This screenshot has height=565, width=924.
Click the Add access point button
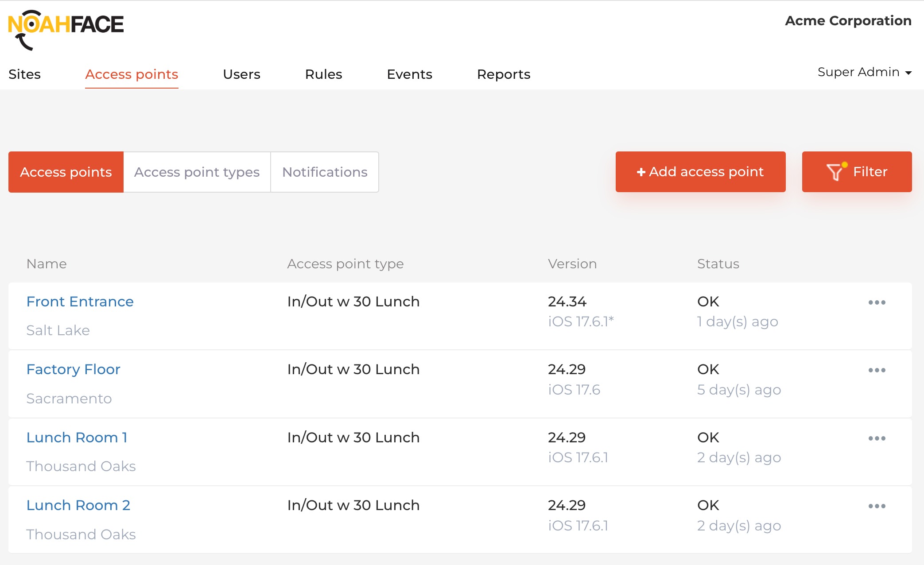coord(700,172)
